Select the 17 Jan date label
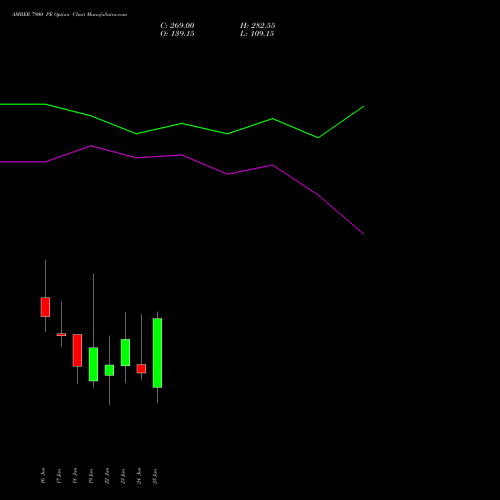500x500 pixels. pyautogui.click(x=59, y=476)
